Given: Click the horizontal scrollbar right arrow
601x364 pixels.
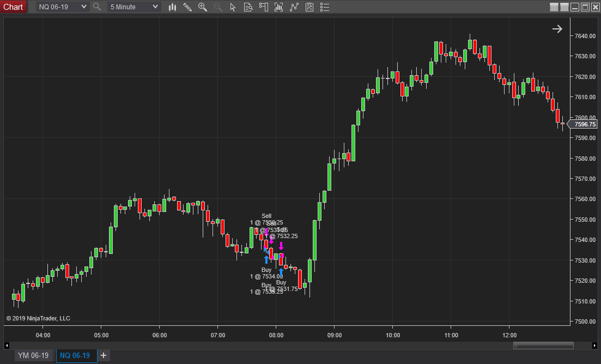Looking at the screenshot, I should pos(594,345).
